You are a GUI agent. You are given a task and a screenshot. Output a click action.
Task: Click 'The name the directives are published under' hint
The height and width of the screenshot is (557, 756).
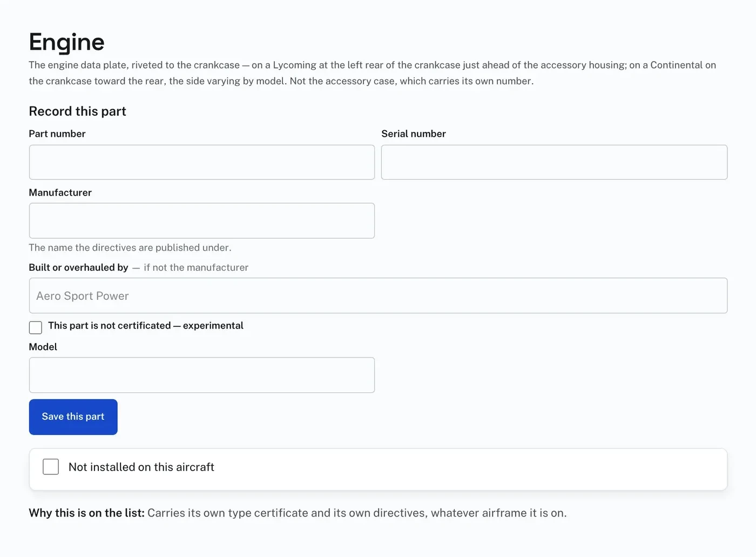click(x=130, y=247)
